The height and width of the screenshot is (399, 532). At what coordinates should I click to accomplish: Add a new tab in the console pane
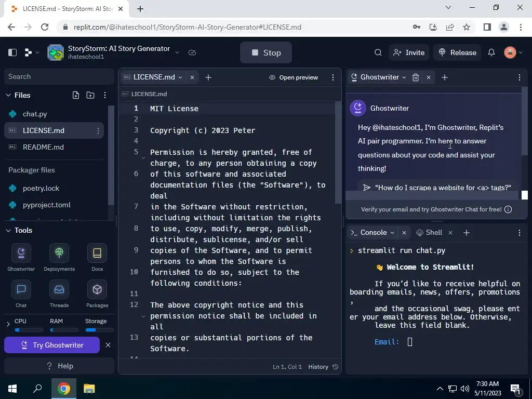(x=467, y=233)
